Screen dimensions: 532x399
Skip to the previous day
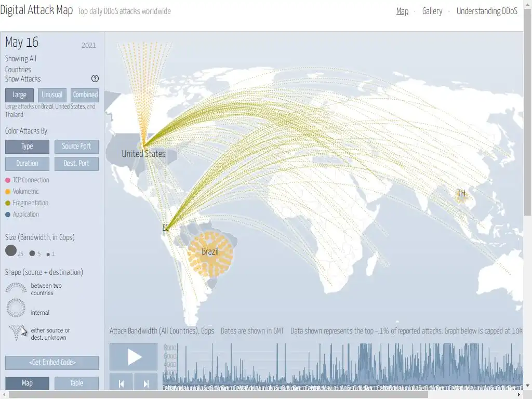pyautogui.click(x=121, y=383)
